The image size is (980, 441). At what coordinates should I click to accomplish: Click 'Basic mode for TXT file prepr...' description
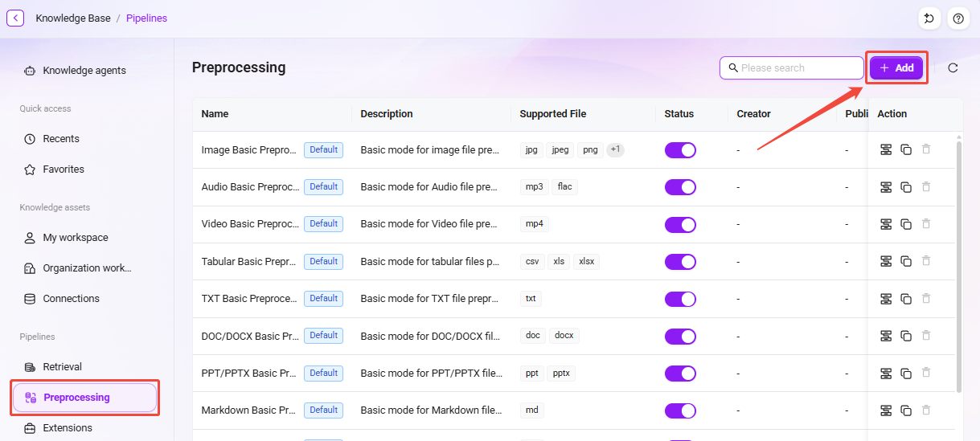pos(430,299)
